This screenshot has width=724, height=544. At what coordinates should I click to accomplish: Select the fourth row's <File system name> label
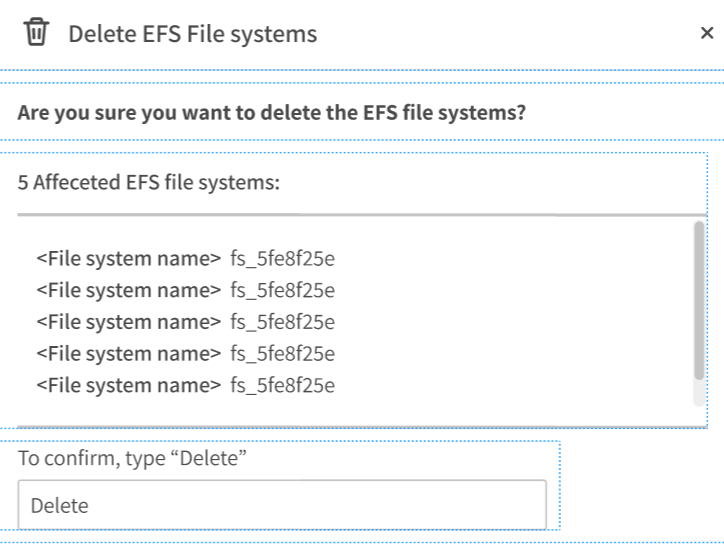tap(128, 353)
